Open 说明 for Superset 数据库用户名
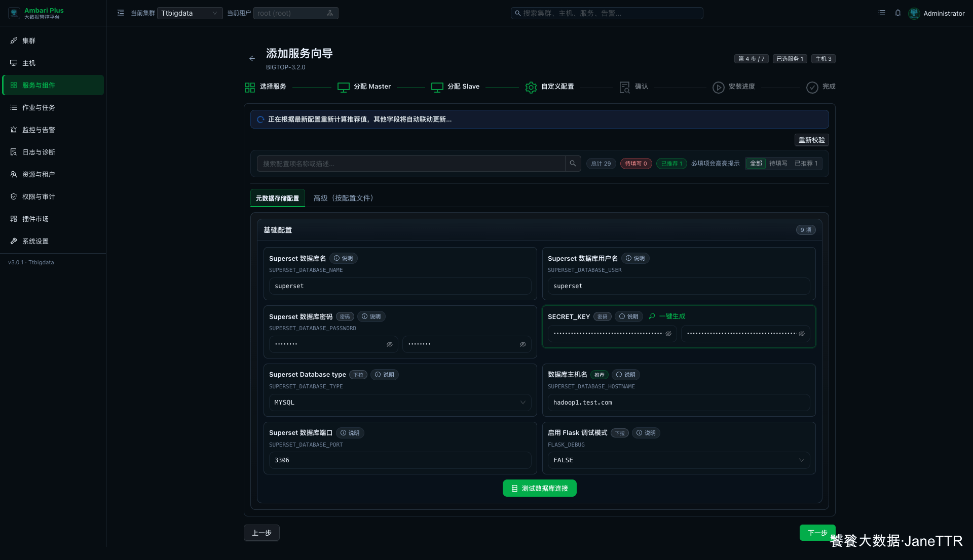973x560 pixels. (635, 258)
